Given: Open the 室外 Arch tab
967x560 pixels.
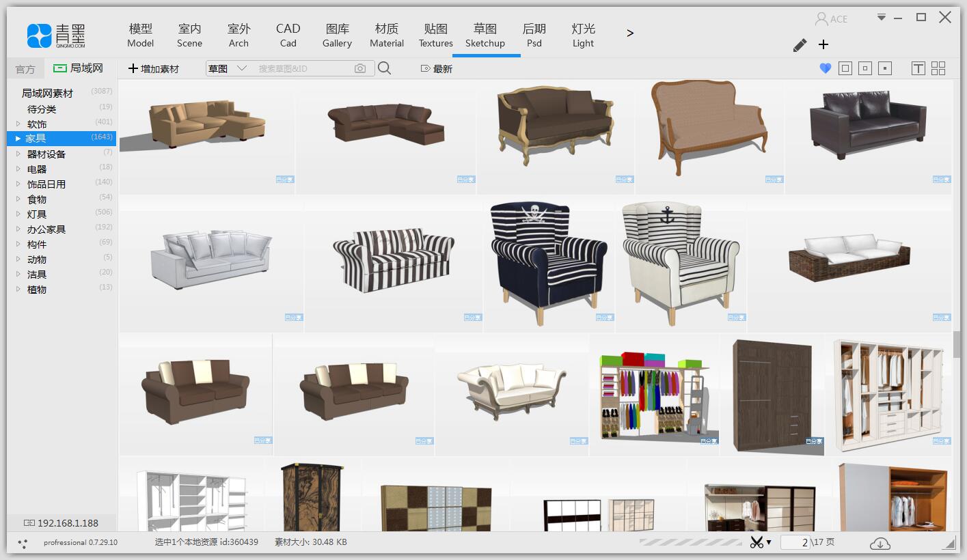Looking at the screenshot, I should [x=239, y=36].
